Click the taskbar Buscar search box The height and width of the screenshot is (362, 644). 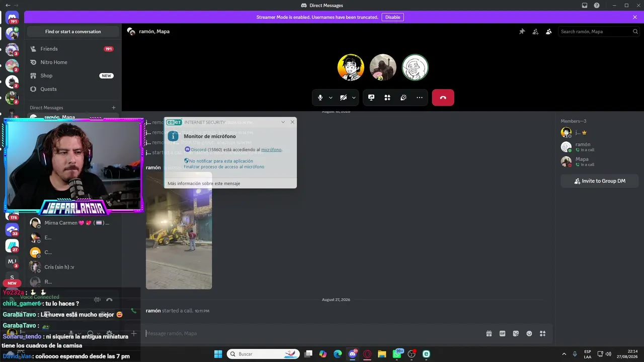(x=263, y=354)
